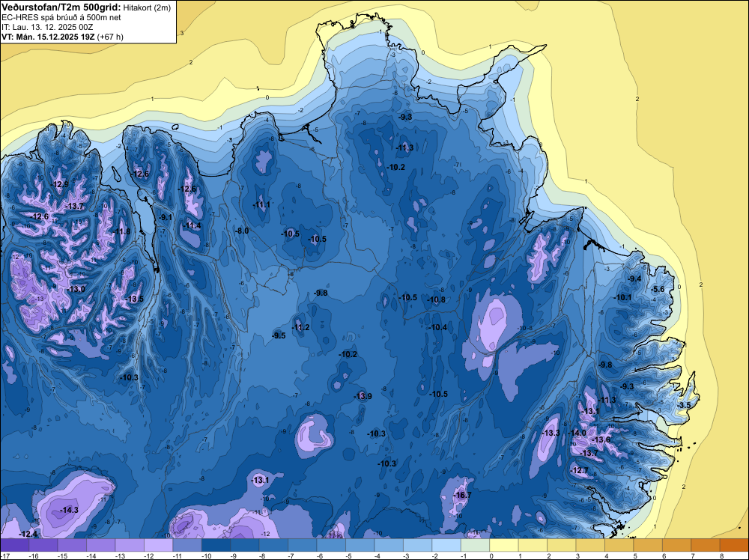The height and width of the screenshot is (560, 749).
Task: Click the -11.1 temperature value on the map
Action: (261, 205)
